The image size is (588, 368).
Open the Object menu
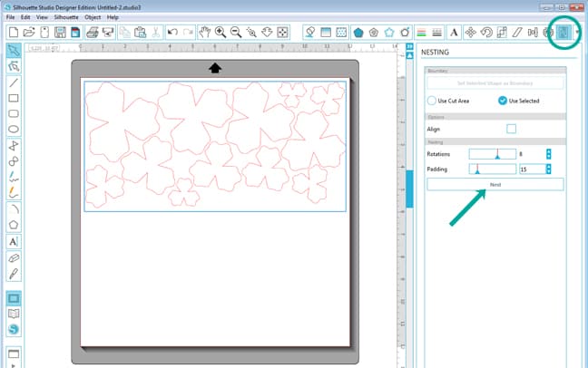pos(93,17)
